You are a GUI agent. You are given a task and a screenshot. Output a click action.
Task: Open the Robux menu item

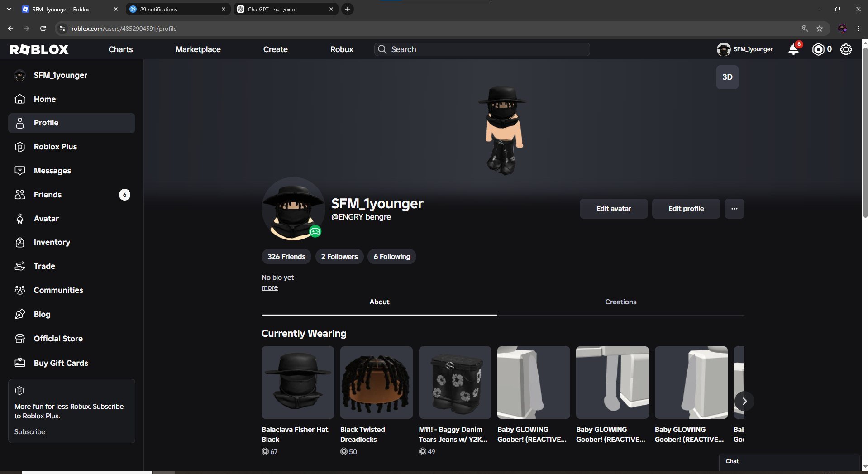342,49
